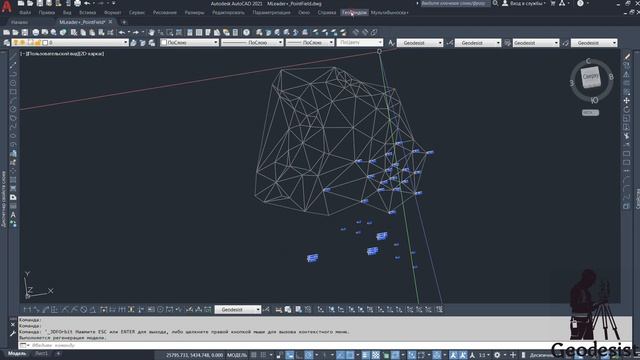Expand the plot style ПоЦвету dropdown
The width and height of the screenshot is (640, 360).
380,42
